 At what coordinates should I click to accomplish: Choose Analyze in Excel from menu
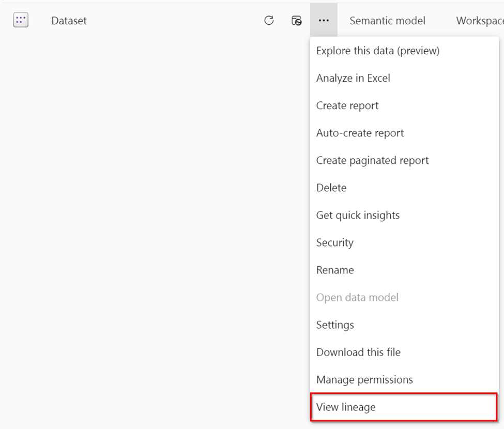(x=353, y=78)
